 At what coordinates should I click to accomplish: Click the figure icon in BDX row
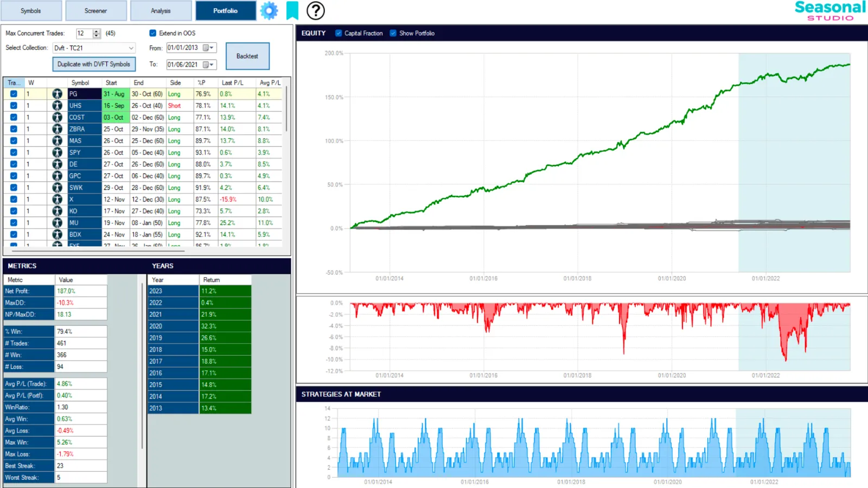tap(57, 235)
